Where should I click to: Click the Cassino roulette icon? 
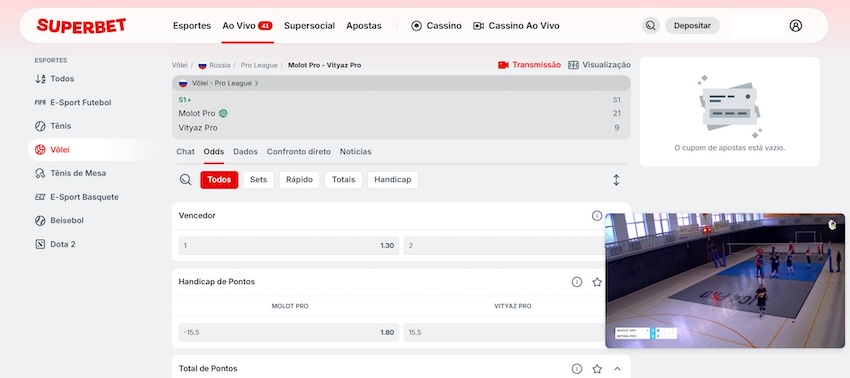[x=416, y=25]
